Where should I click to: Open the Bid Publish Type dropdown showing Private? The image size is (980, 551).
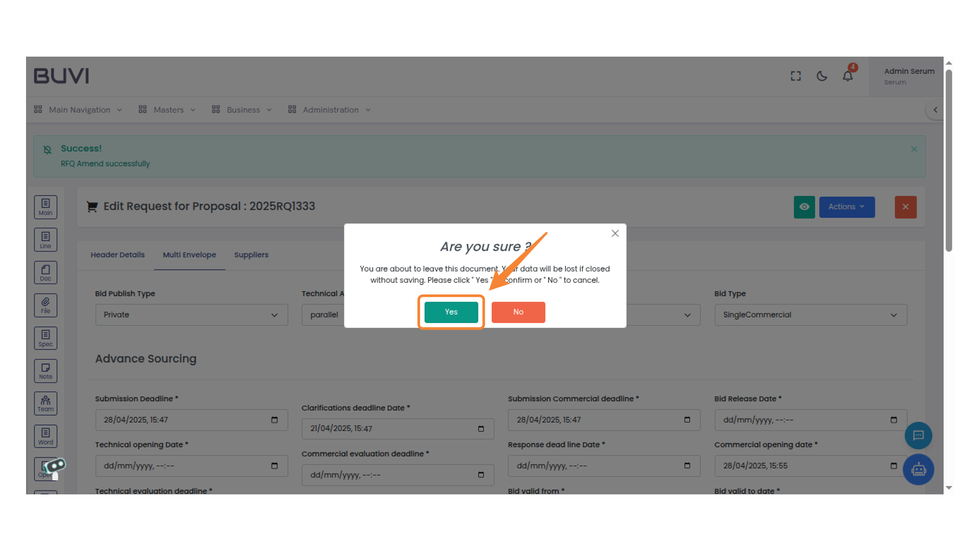pos(191,315)
